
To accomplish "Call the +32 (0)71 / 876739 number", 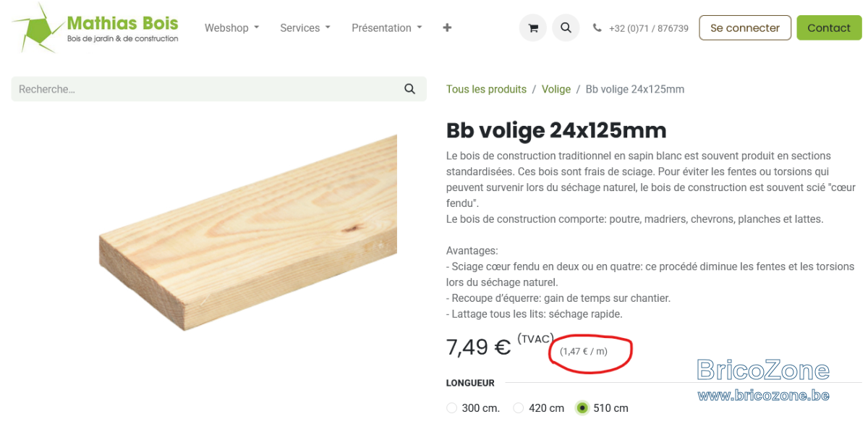I will 649,28.
